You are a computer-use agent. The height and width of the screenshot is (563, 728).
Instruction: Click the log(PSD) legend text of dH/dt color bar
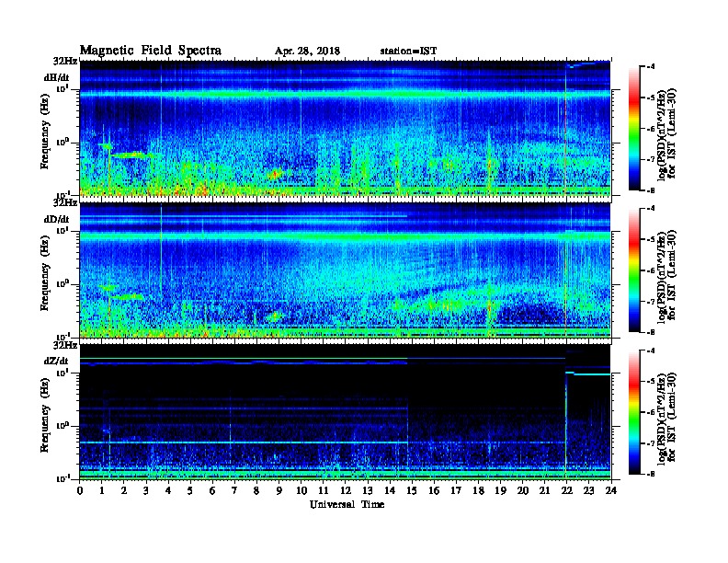click(666, 133)
